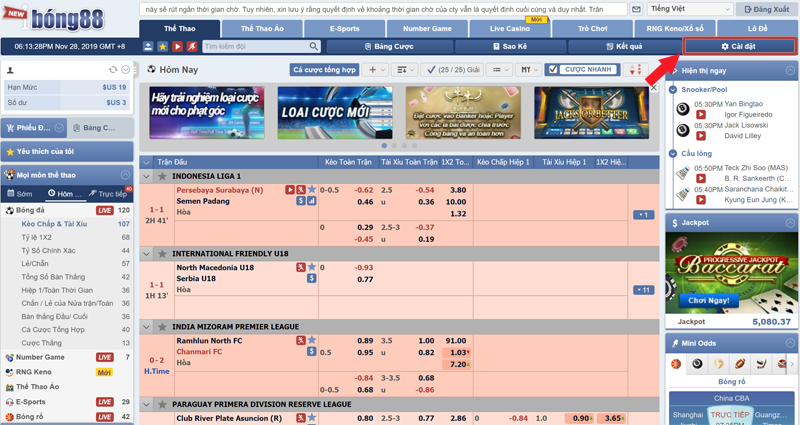Collapse the Hiện thị ngay panel

[x=790, y=71]
